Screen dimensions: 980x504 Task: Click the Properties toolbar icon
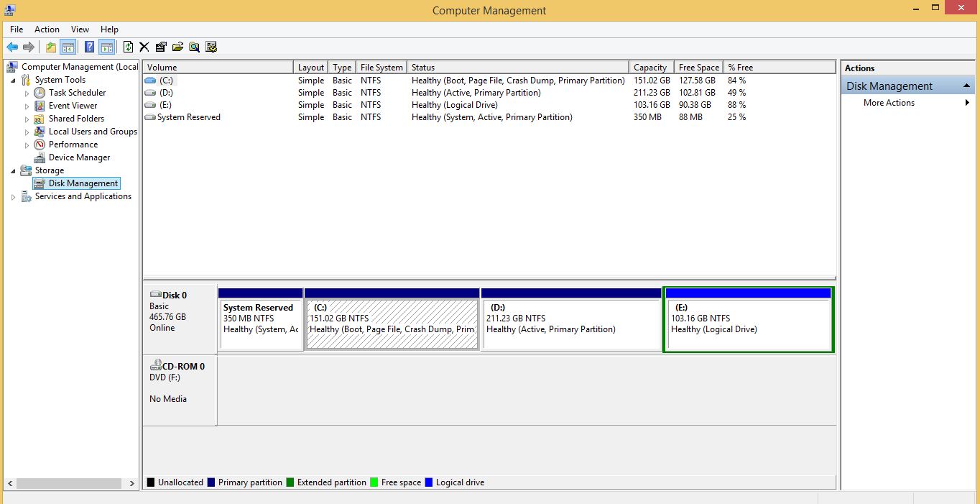(161, 47)
